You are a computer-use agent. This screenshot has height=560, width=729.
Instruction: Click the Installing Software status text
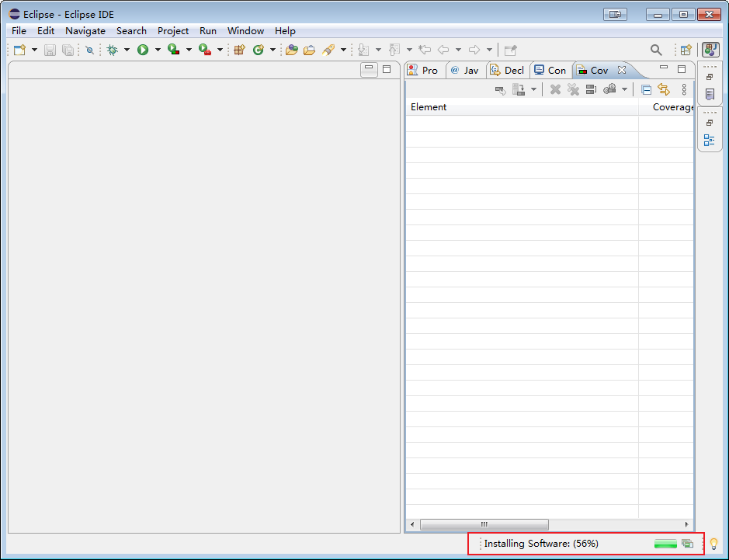coord(541,543)
